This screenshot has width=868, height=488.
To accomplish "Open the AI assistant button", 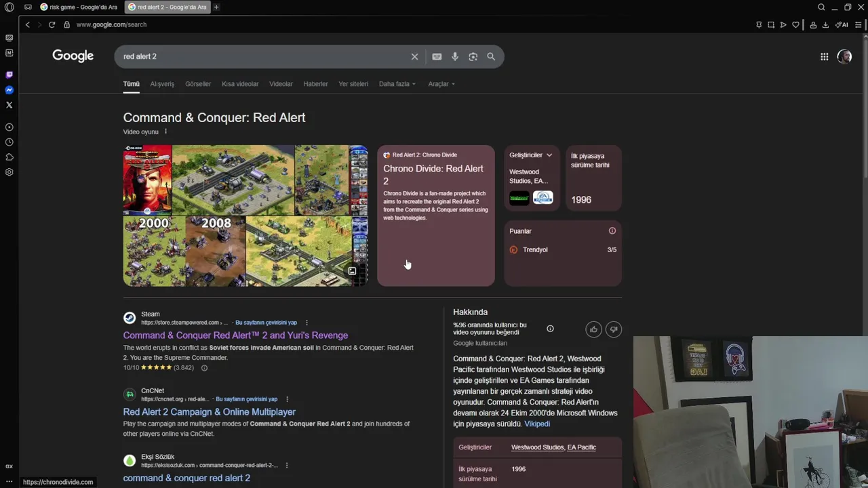I will [x=842, y=24].
